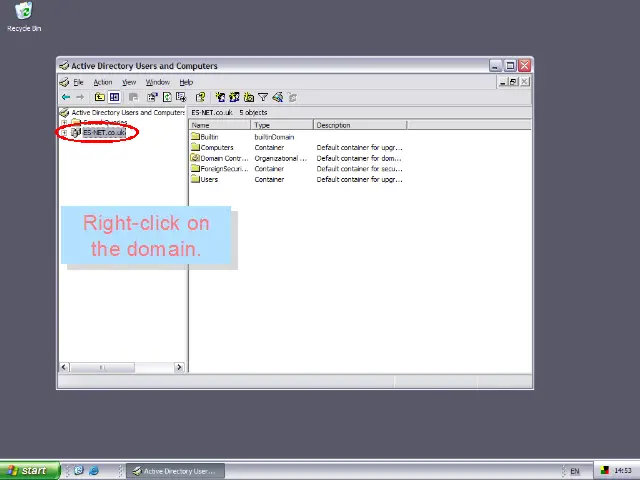Open Properties via the toolbar icon
Image resolution: width=640 pixels, height=480 pixels.
tap(152, 97)
